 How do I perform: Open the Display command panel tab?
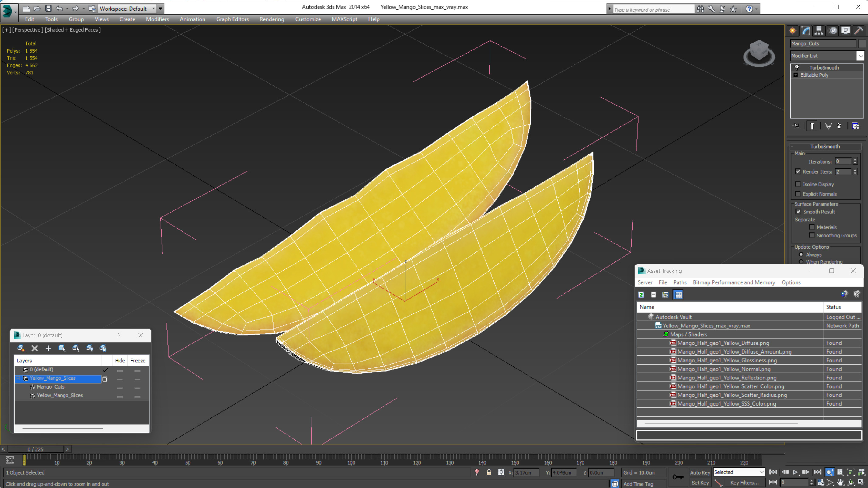(845, 31)
